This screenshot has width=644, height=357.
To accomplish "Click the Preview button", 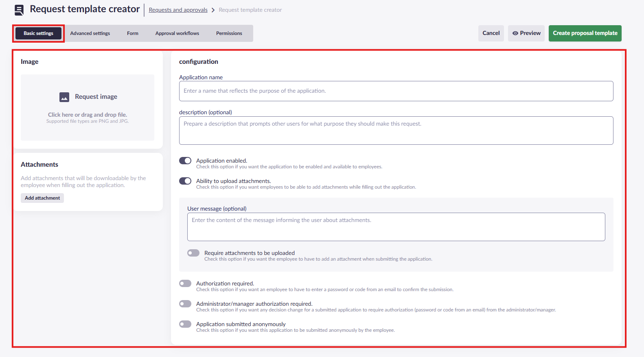I will [x=526, y=33].
